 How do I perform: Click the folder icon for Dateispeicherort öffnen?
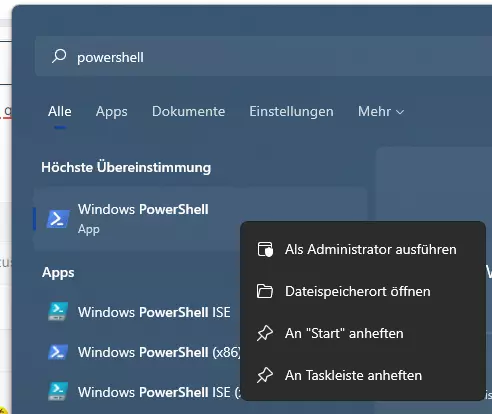(x=265, y=291)
